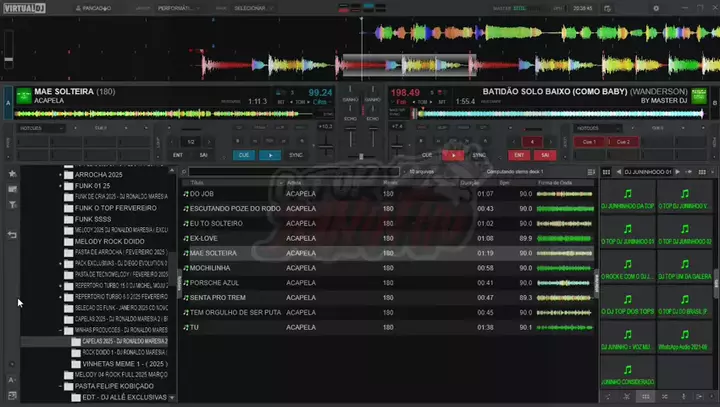Viewport: 720px width, 407px height.
Task: Sort tracks by the Artista column header
Action: coord(294,183)
